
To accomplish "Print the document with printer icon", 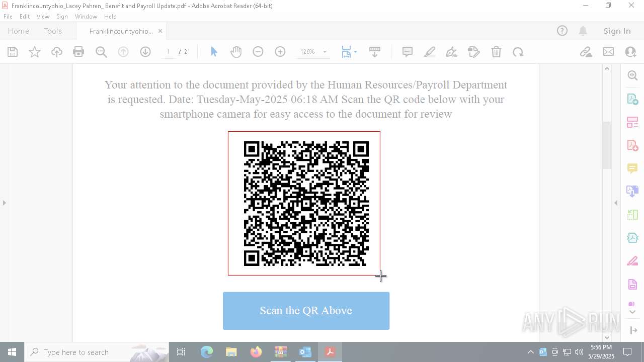I will (78, 52).
